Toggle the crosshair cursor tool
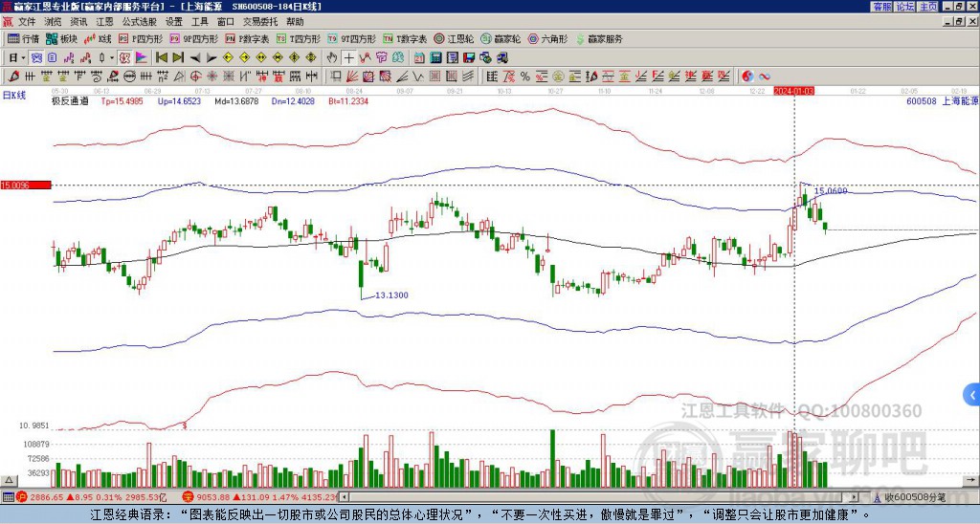This screenshot has width=980, height=524. [348, 58]
